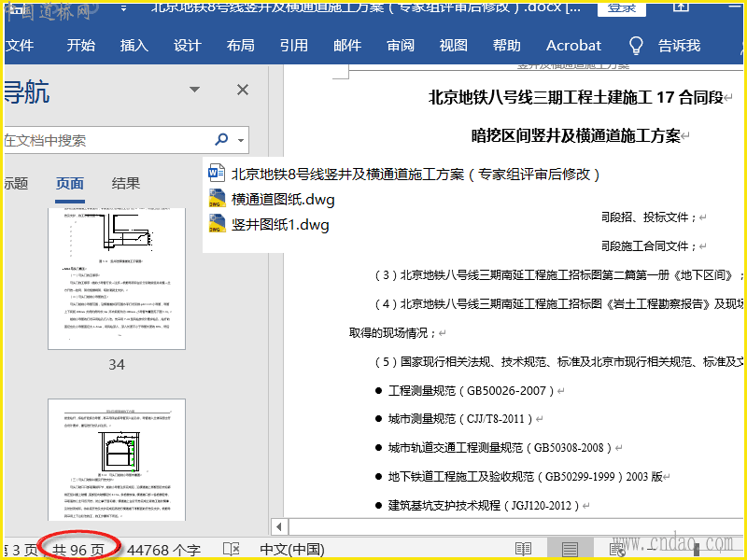Open navigation pane options dropdown arrow
This screenshot has height=560, width=747.
[x=194, y=89]
